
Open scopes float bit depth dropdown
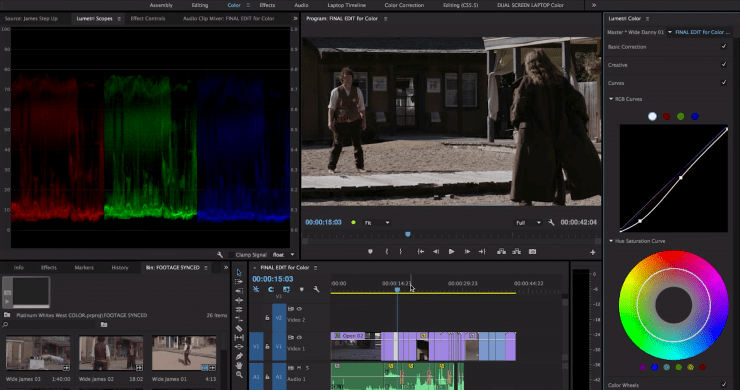283,255
